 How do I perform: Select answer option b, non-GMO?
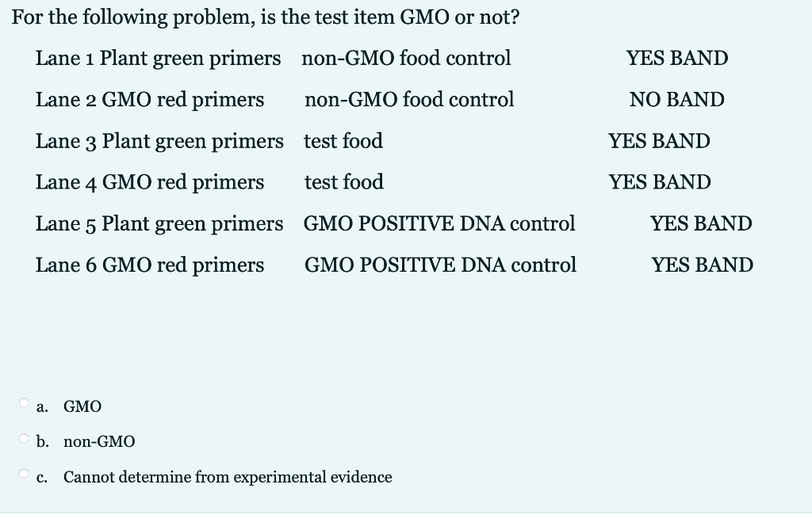tap(98, 441)
